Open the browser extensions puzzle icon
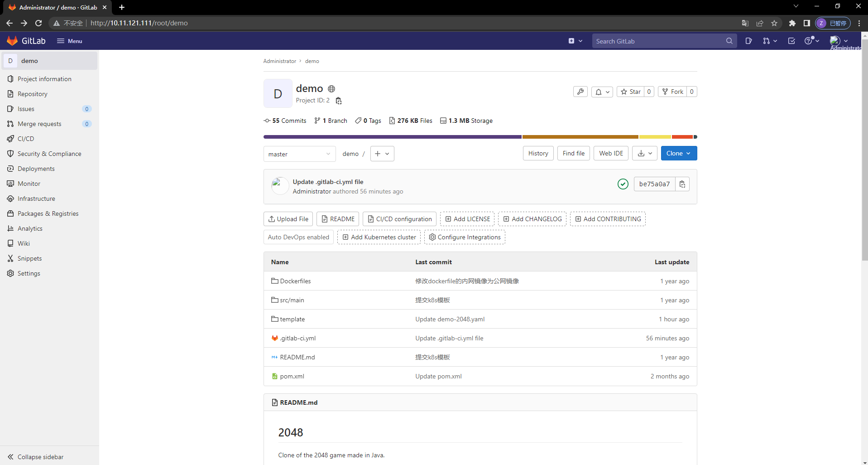The height and width of the screenshot is (465, 868). click(x=792, y=23)
